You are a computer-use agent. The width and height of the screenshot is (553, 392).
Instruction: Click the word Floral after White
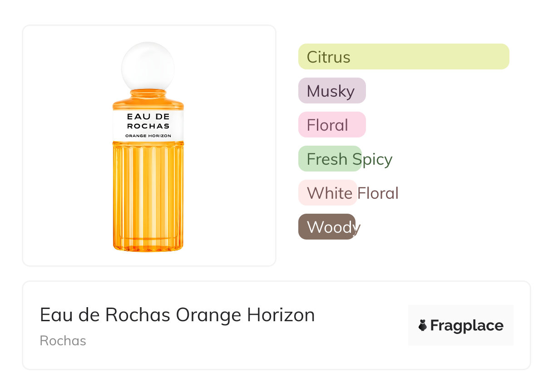tap(378, 193)
